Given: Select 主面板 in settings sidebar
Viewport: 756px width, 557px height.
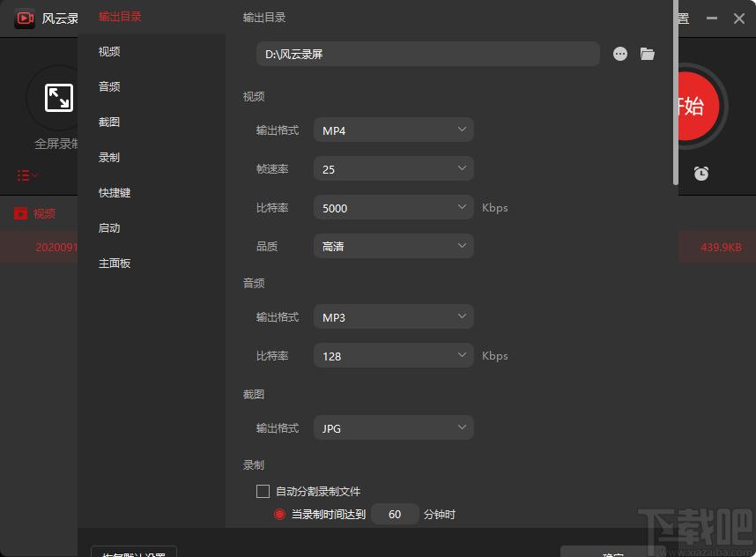Looking at the screenshot, I should 115,263.
